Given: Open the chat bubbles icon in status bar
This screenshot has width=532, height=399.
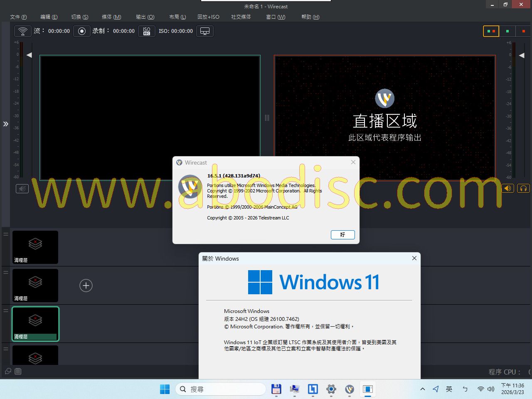Looking at the screenshot, I should tap(8, 372).
